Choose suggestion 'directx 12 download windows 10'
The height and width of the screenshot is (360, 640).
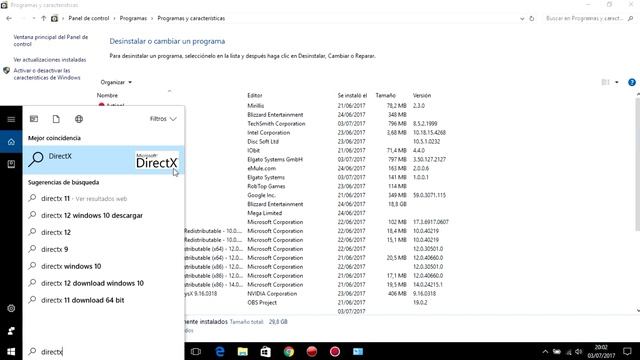tap(104, 283)
